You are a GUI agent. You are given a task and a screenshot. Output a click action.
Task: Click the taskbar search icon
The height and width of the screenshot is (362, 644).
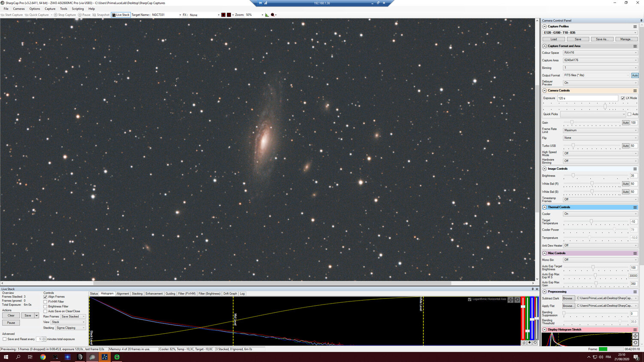click(x=18, y=357)
